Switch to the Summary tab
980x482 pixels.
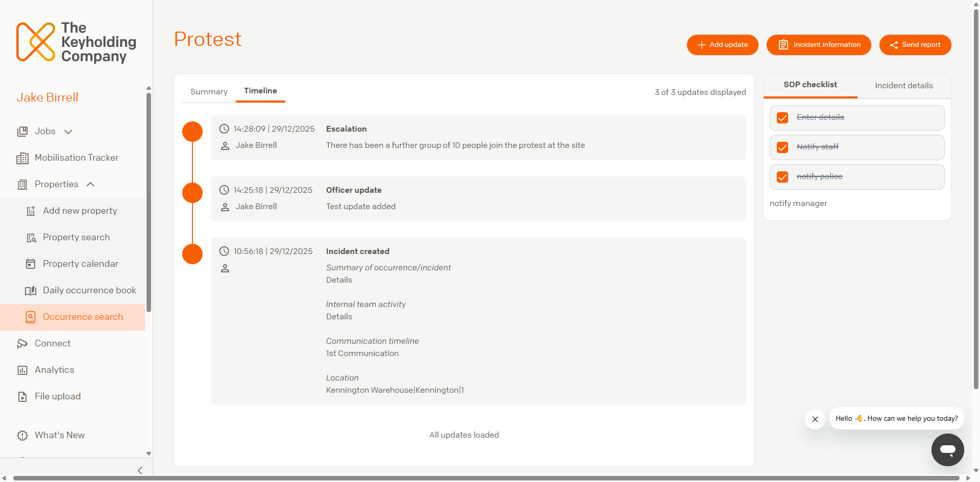[x=209, y=92]
